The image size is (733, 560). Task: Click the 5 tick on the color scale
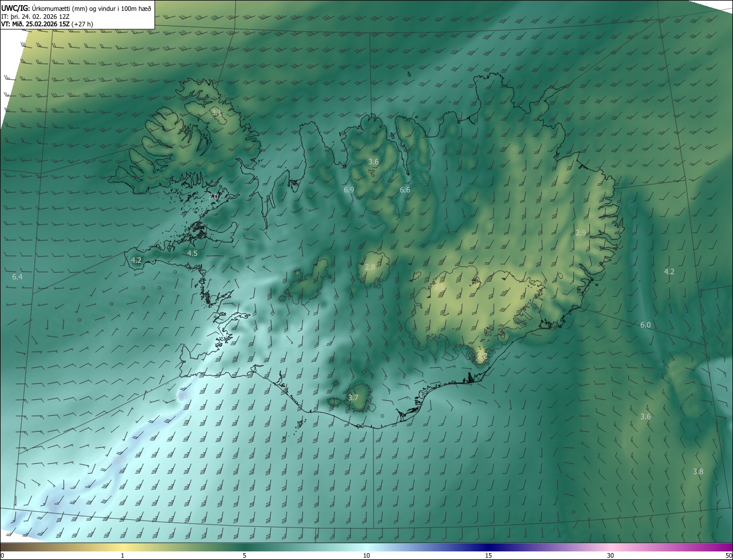[245, 555]
